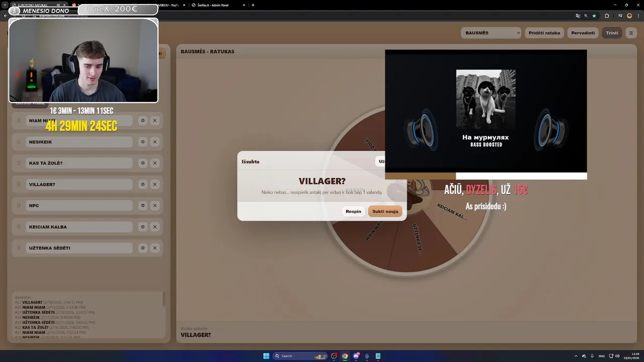Viewport: 644px width, 362px height.
Task: Open settings gear for NESIKEIK row
Action: [x=143, y=142]
